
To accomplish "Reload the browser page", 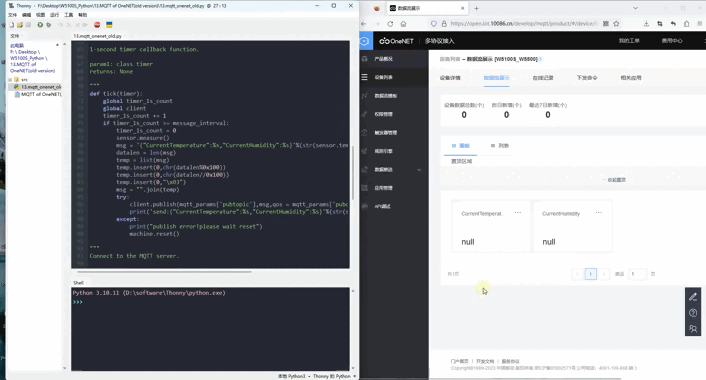I will pyautogui.click(x=390, y=24).
